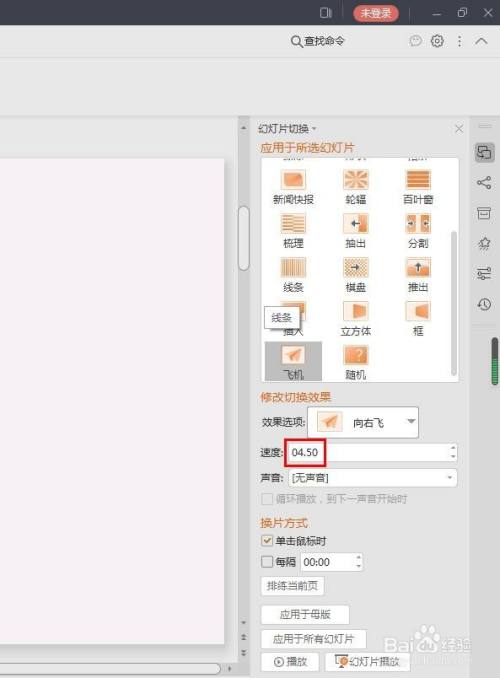This screenshot has width=500, height=678.
Task: Click the slide editor vertical scrollbar thumb
Action: (x=244, y=239)
